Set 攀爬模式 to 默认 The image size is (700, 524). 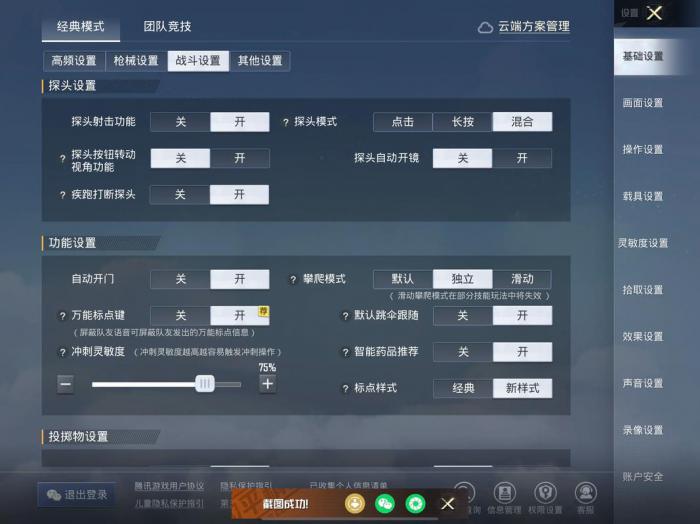pos(403,279)
